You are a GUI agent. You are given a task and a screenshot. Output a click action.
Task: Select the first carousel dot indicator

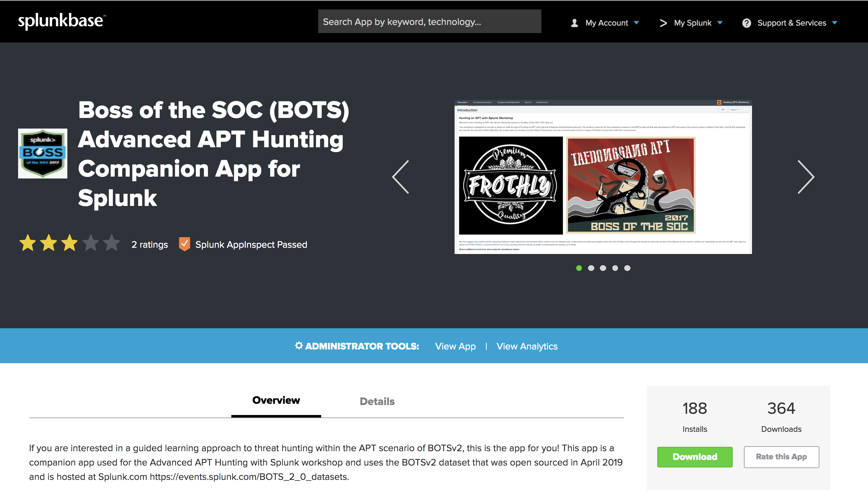click(579, 268)
